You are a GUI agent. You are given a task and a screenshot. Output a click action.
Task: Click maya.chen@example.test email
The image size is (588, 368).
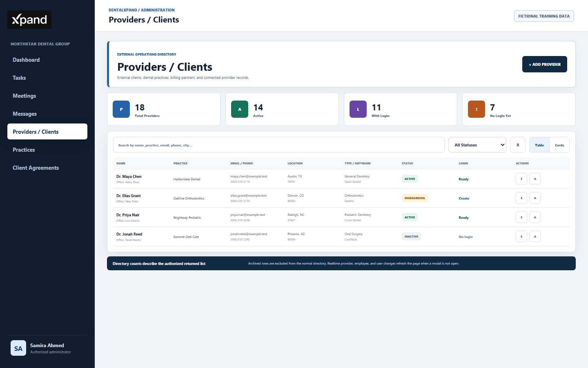coord(249,176)
